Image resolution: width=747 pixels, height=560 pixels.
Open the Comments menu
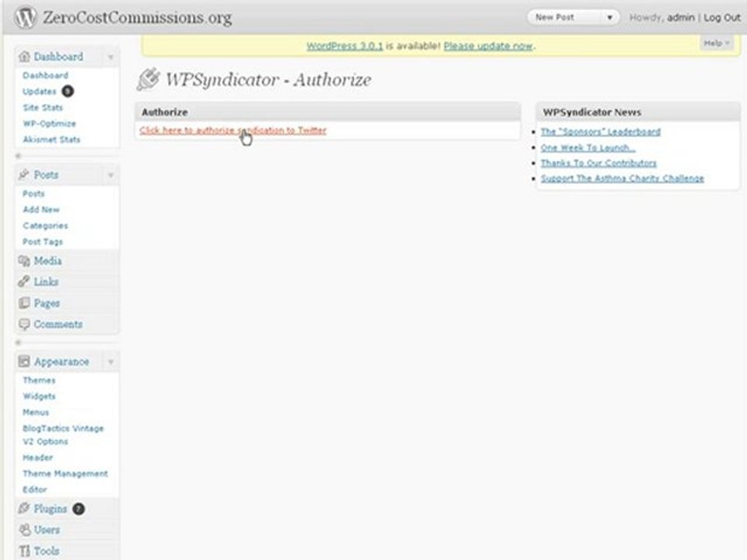[x=58, y=324]
